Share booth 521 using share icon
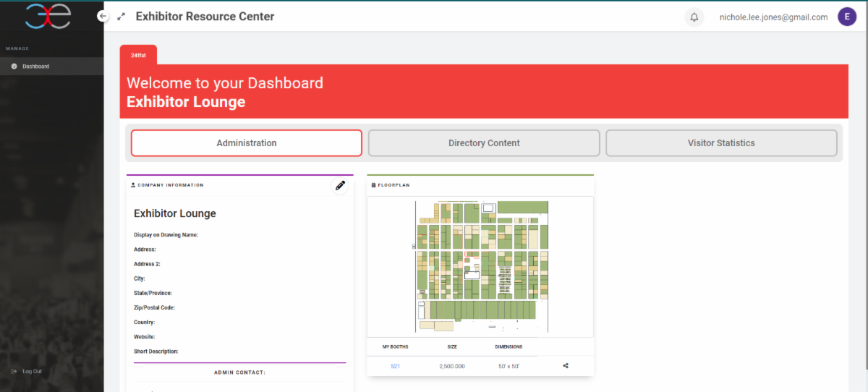 pos(566,366)
